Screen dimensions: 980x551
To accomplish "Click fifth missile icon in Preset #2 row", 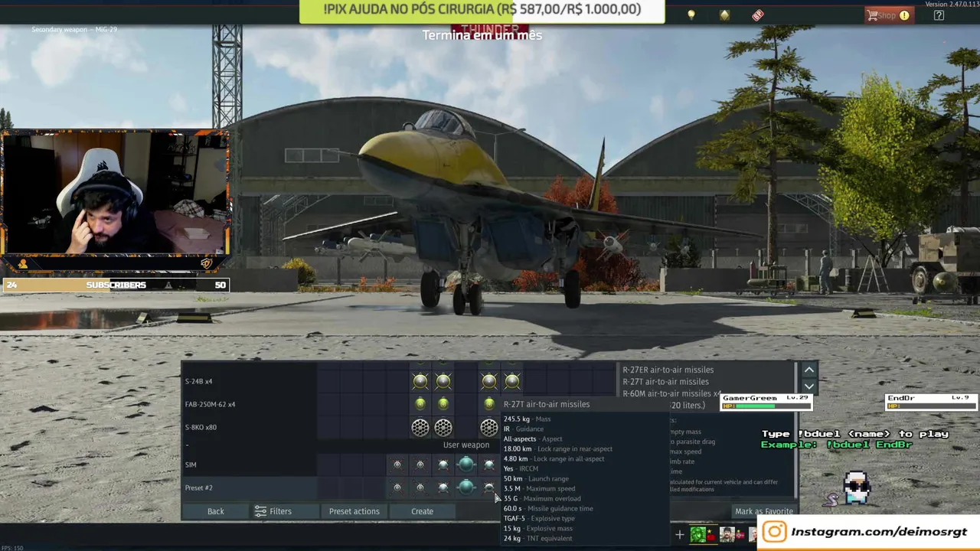I will [x=489, y=487].
